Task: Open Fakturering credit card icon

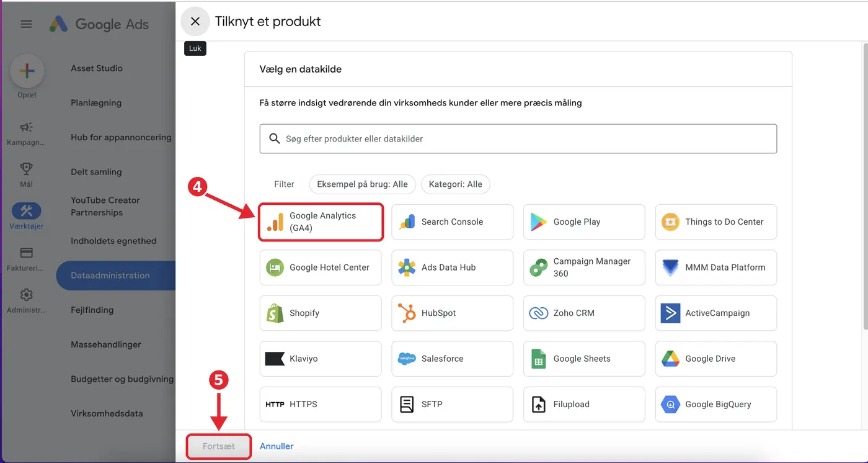Action: tap(26, 253)
